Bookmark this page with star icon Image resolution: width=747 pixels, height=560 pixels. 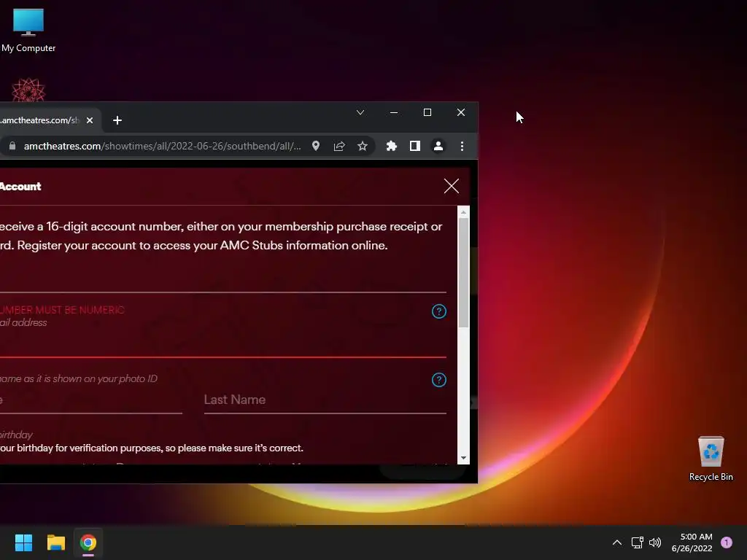[x=363, y=146]
